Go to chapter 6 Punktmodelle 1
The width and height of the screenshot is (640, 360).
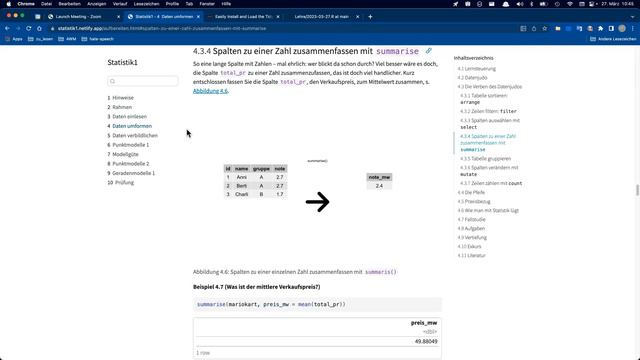click(x=128, y=145)
